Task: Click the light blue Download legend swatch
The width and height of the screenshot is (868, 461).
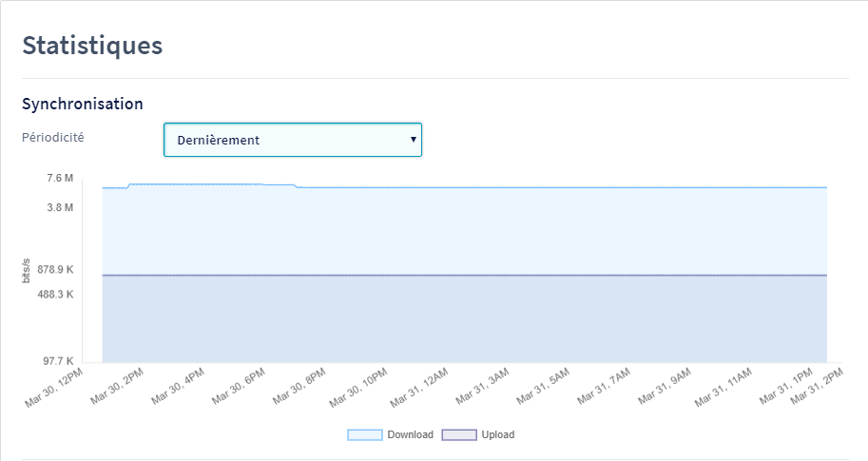Action: click(x=364, y=434)
